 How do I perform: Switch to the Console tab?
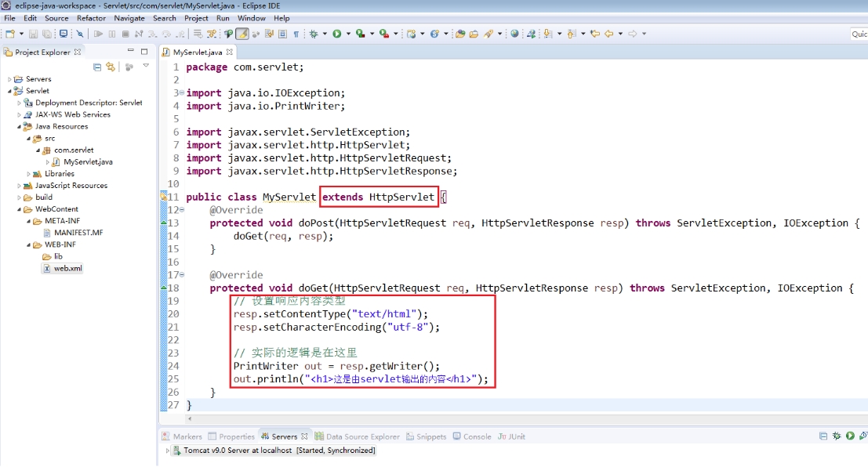(x=472, y=436)
